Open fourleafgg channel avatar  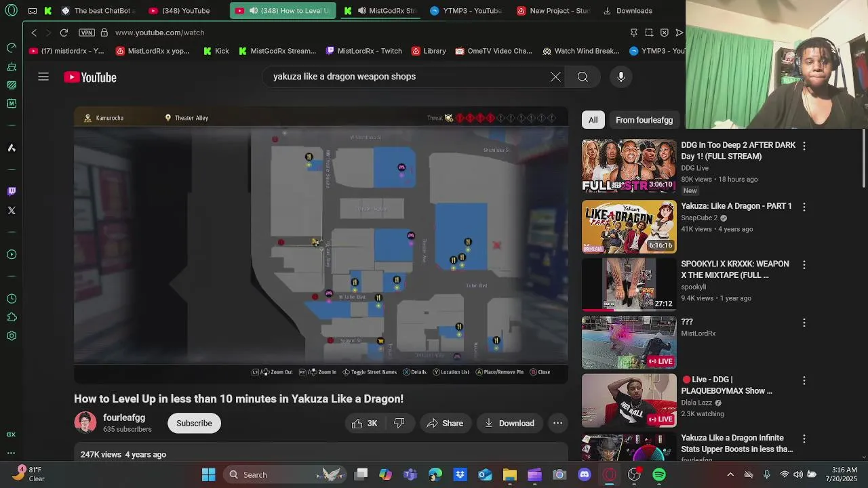coord(85,422)
